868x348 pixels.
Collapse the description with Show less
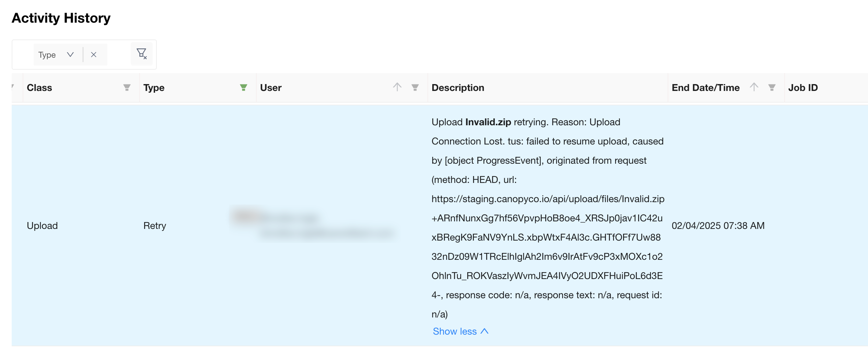[x=460, y=331]
